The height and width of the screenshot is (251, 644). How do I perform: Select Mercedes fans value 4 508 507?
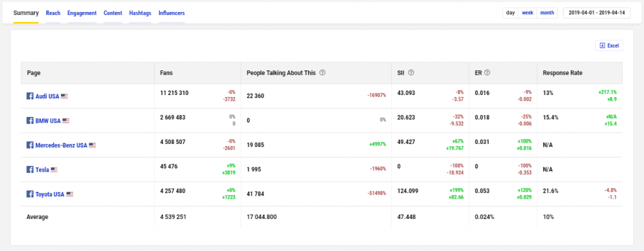(172, 142)
